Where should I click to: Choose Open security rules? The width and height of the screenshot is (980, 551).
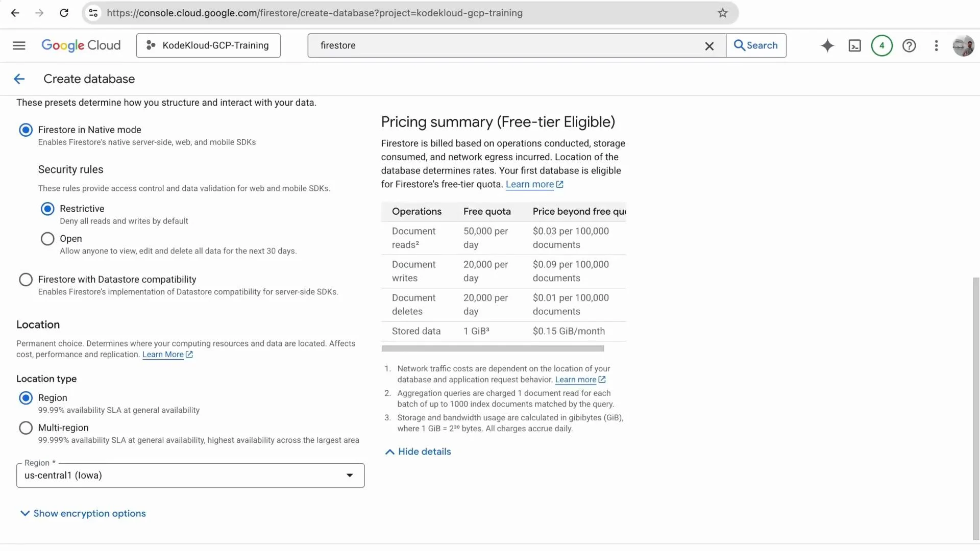point(47,239)
